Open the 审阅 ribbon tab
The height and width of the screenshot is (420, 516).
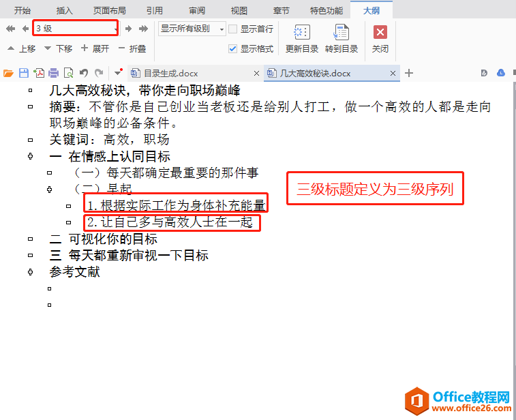[197, 10]
